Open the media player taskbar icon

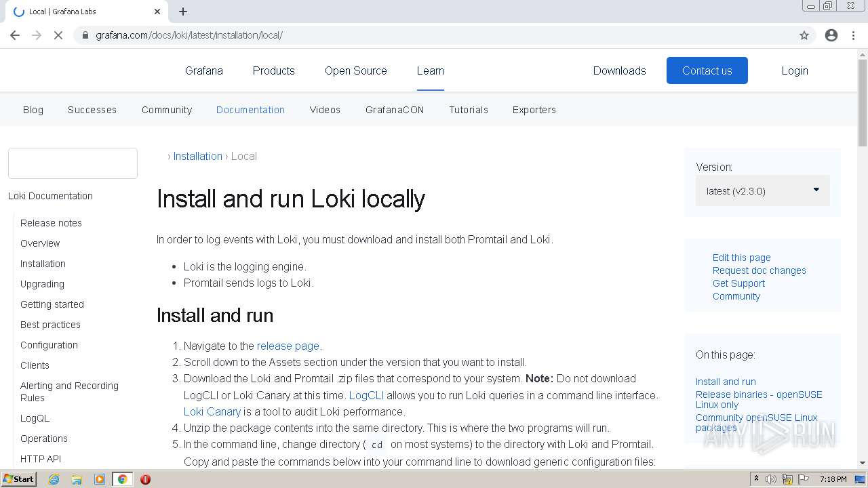(x=99, y=479)
